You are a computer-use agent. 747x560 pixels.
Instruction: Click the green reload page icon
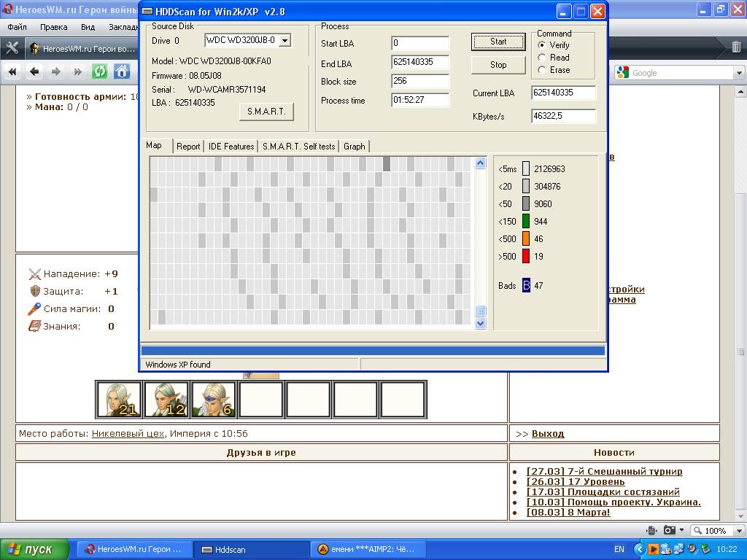coord(100,71)
